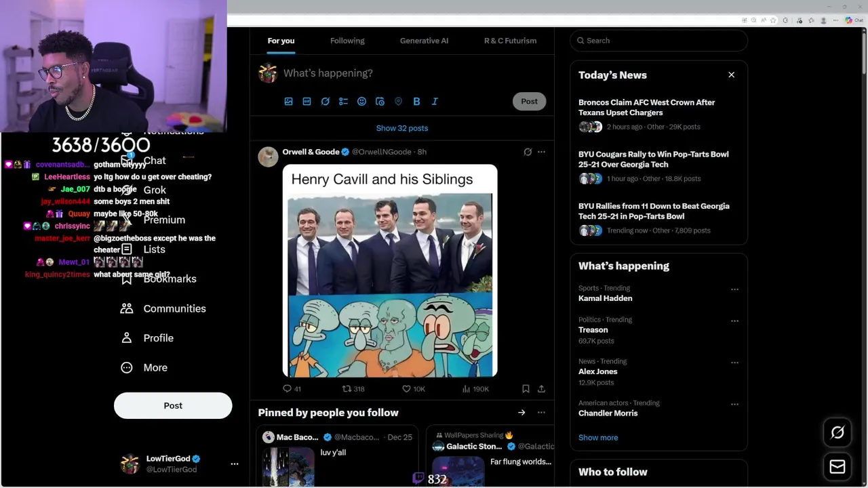Image resolution: width=868 pixels, height=488 pixels.
Task: Schedule the post with calendar icon
Action: [x=380, y=102]
